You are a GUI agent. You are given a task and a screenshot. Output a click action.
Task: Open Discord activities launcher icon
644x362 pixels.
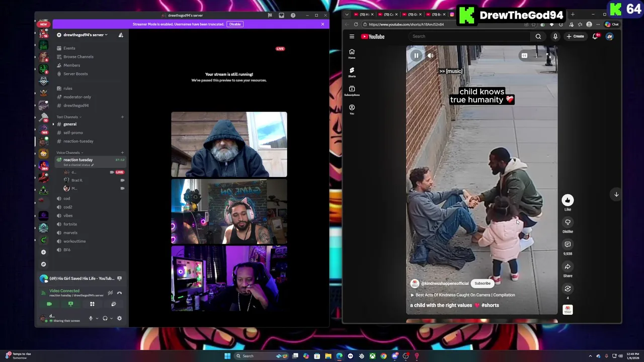(x=92, y=304)
